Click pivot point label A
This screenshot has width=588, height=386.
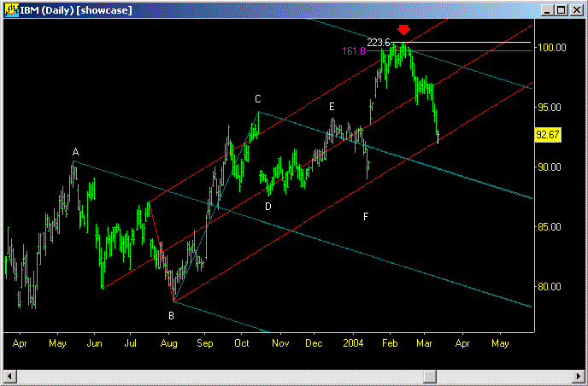pyautogui.click(x=75, y=153)
